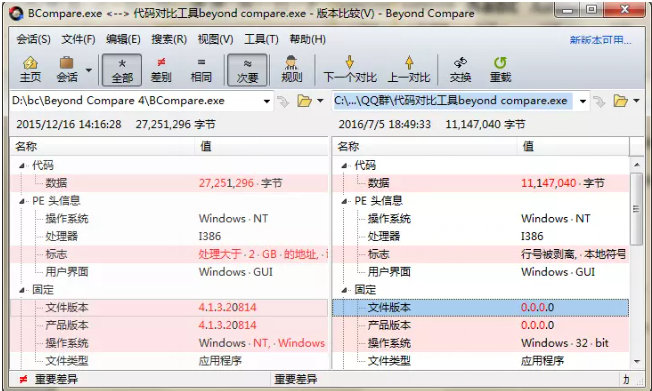Click the right pane reload arrow icon
This screenshot has height=391, width=652.
[600, 101]
